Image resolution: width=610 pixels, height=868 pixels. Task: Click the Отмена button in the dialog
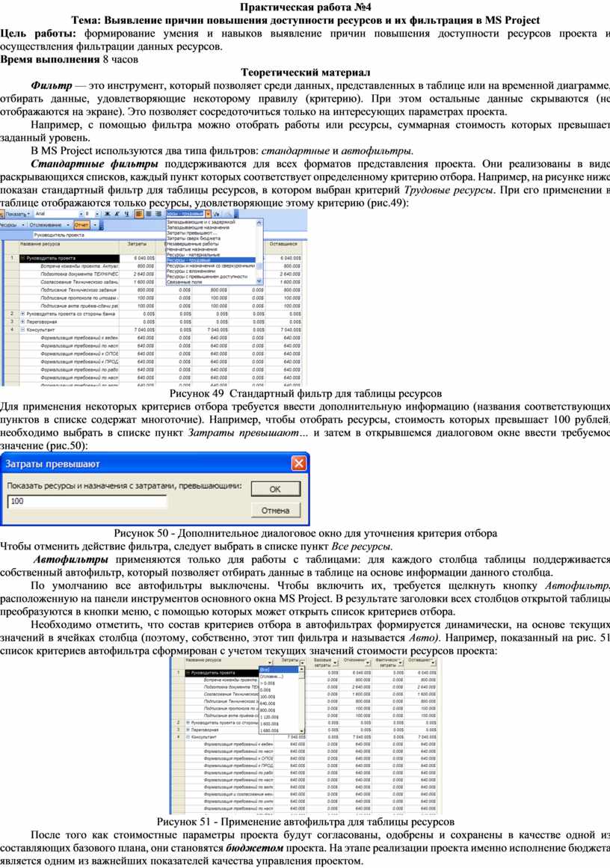tap(275, 511)
